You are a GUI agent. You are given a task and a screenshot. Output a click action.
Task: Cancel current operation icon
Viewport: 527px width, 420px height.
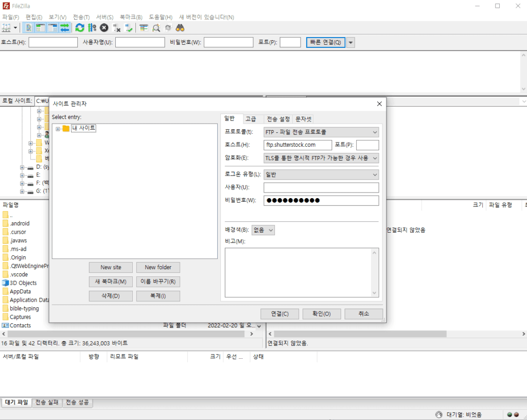104,28
